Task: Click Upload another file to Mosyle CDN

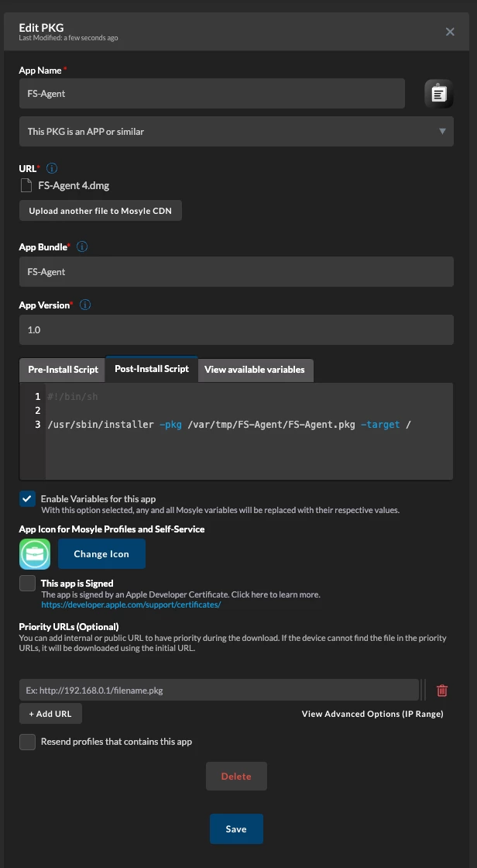Action: click(x=101, y=211)
